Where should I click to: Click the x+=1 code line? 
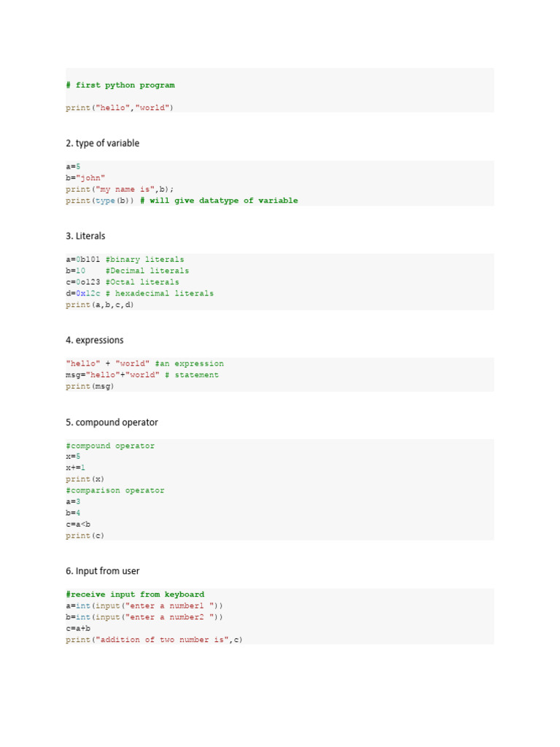pyautogui.click(x=75, y=468)
